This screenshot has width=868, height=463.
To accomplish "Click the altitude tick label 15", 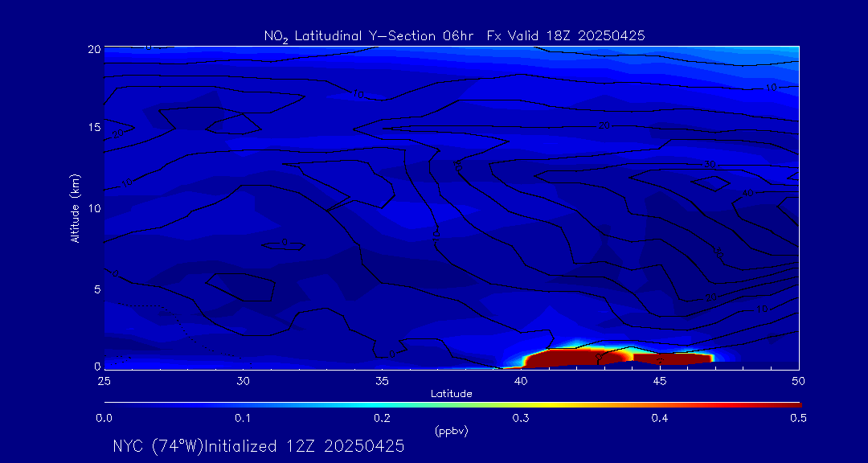I will [x=95, y=127].
